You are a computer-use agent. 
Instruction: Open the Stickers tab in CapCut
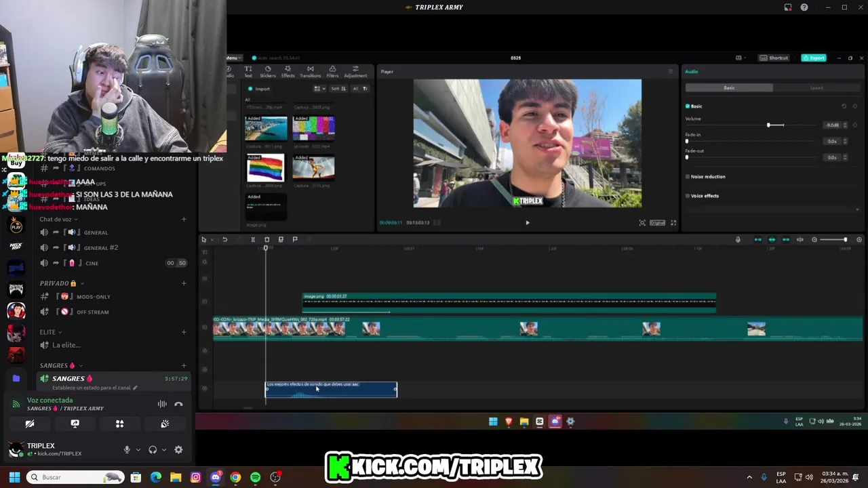click(268, 71)
